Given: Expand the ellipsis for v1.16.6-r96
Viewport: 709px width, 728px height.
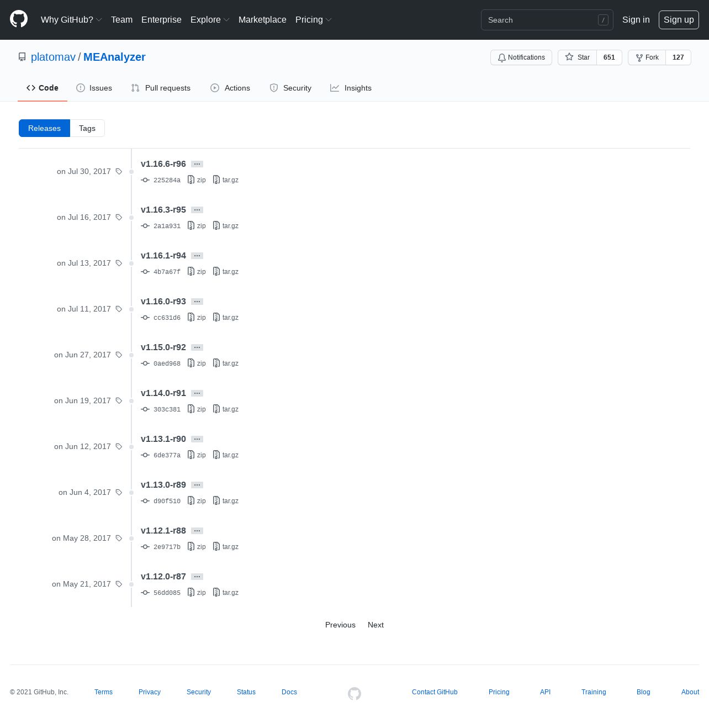Looking at the screenshot, I should point(197,164).
